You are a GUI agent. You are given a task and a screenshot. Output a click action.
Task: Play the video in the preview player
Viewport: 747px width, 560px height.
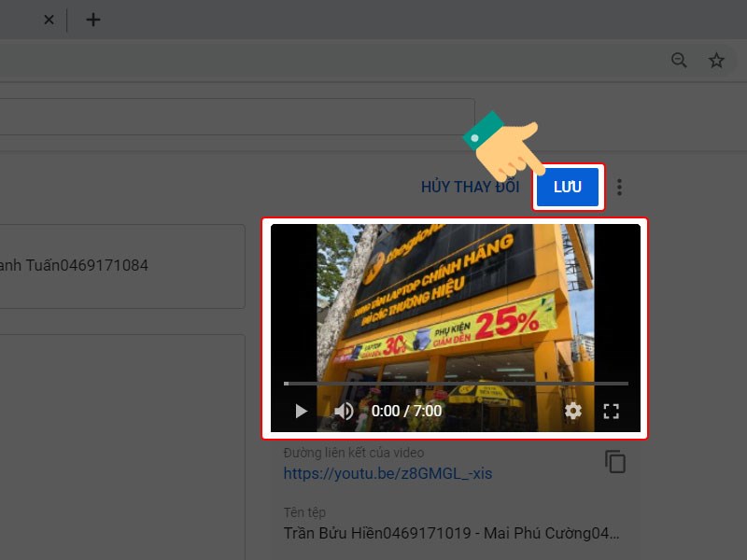tap(301, 411)
